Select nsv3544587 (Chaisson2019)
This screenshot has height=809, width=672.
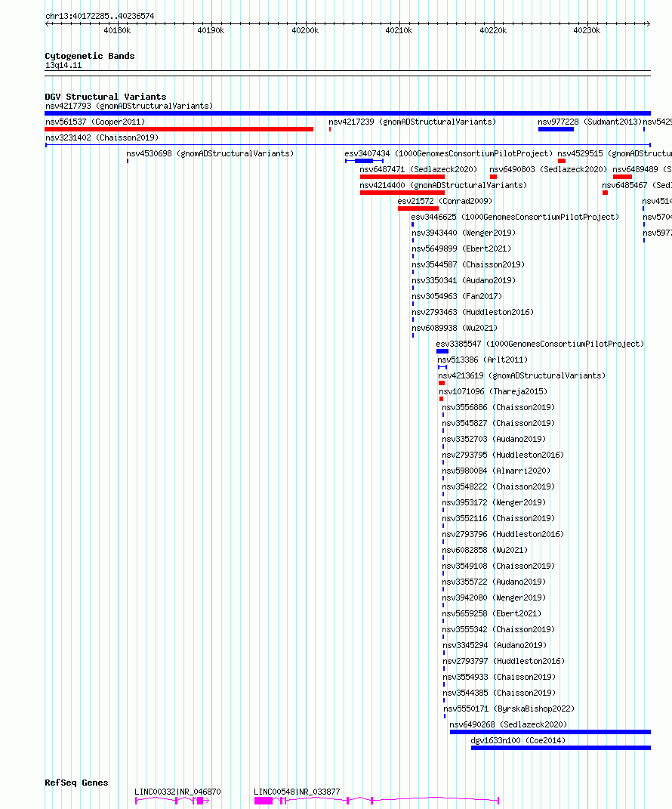(x=468, y=264)
